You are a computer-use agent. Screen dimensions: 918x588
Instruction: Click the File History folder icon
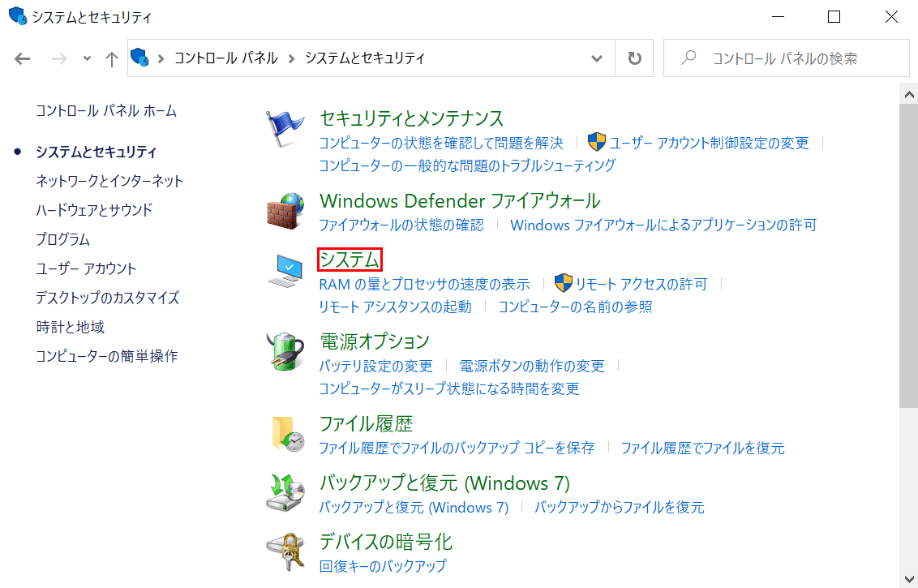(287, 434)
